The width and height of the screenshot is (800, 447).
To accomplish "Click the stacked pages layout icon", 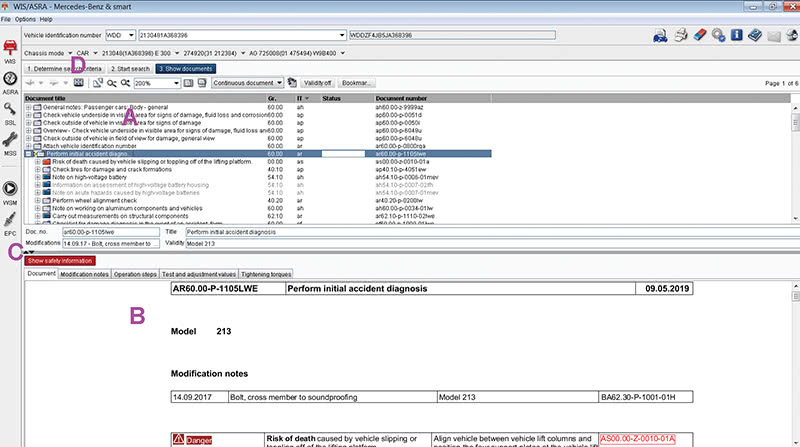I will [202, 83].
